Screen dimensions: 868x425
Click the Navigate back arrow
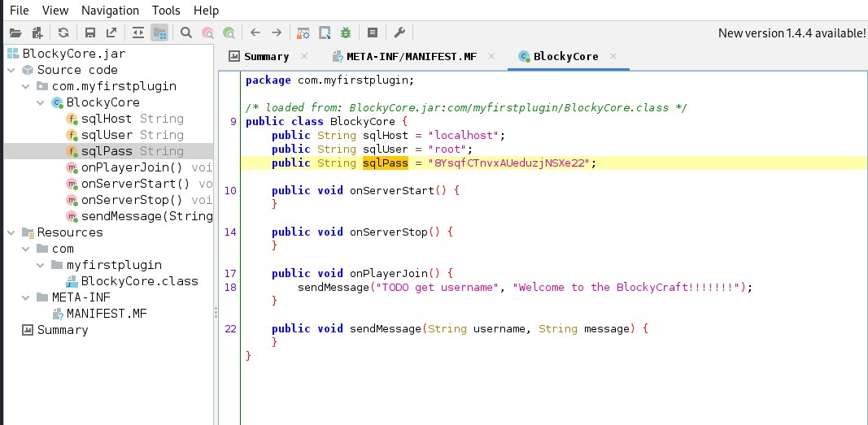pyautogui.click(x=255, y=33)
